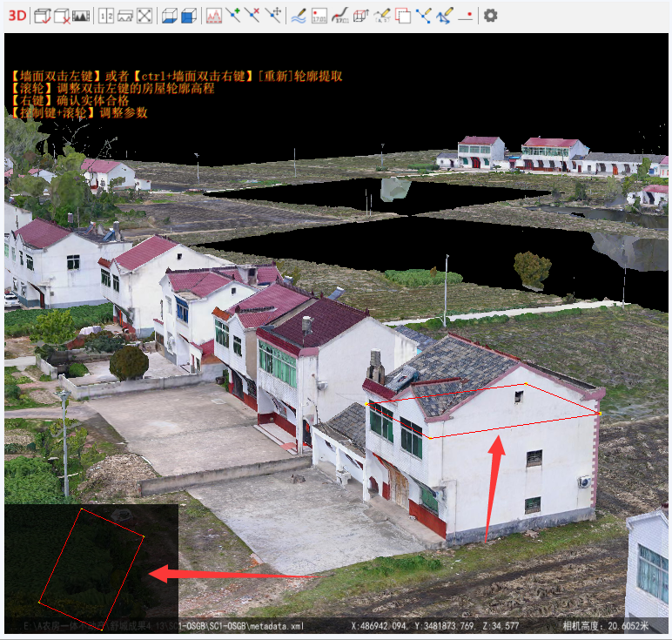Viewport: 672px width, 640px height.
Task: Select the delete node tool (red X)
Action: [252, 15]
